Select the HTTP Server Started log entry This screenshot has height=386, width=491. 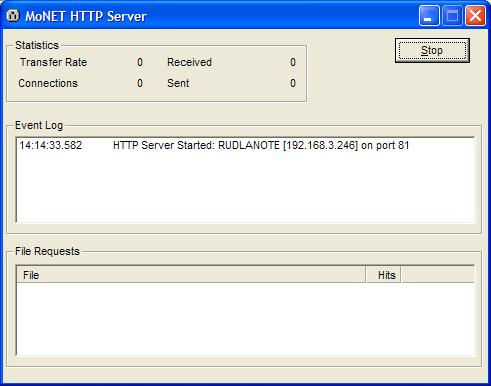point(245,145)
